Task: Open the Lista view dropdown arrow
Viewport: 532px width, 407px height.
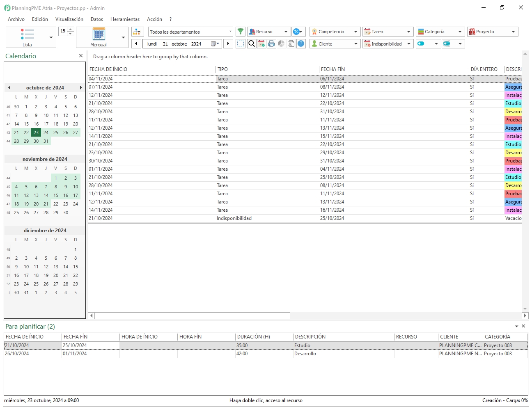Action: [51, 37]
